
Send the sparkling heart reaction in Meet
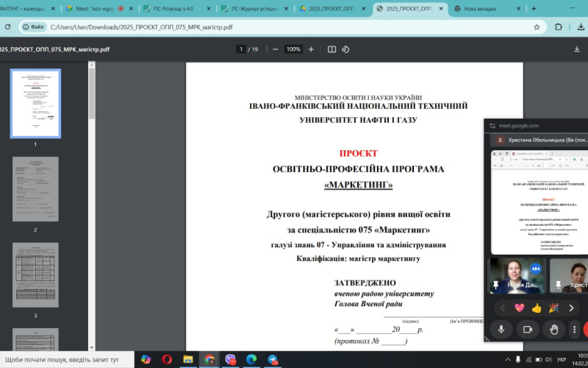[x=520, y=308]
